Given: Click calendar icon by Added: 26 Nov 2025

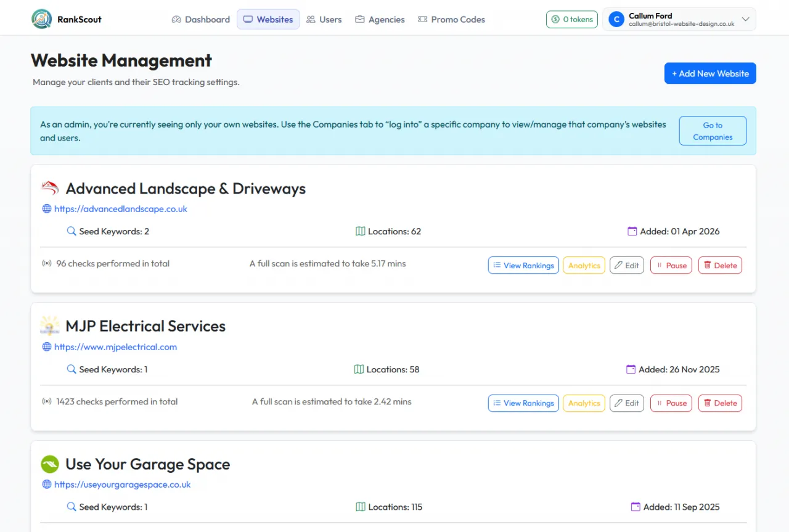Looking at the screenshot, I should (x=631, y=369).
